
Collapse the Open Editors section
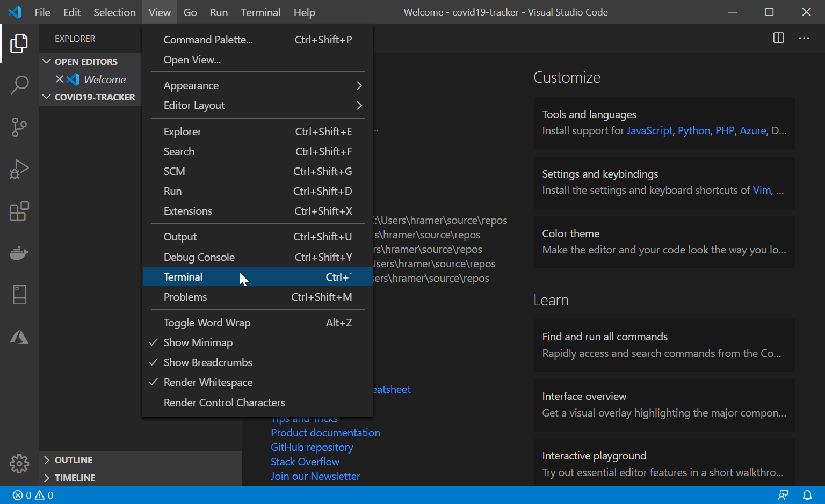coord(90,61)
